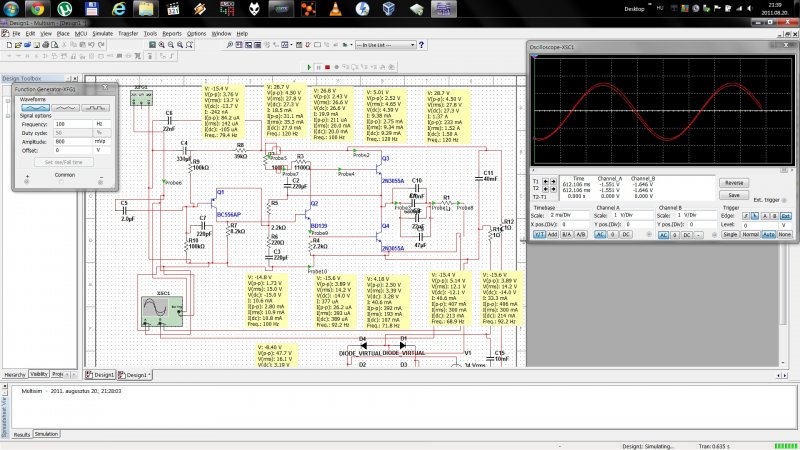Click the green Run simulation button

tap(311, 67)
